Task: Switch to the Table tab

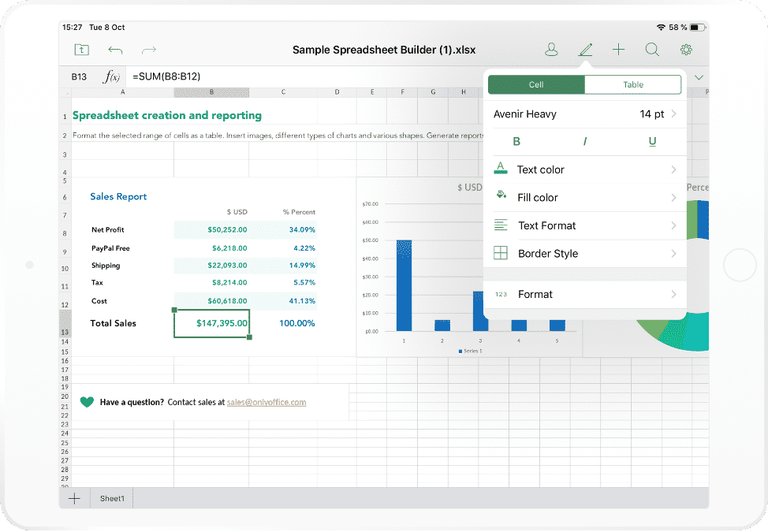Action: [x=634, y=84]
